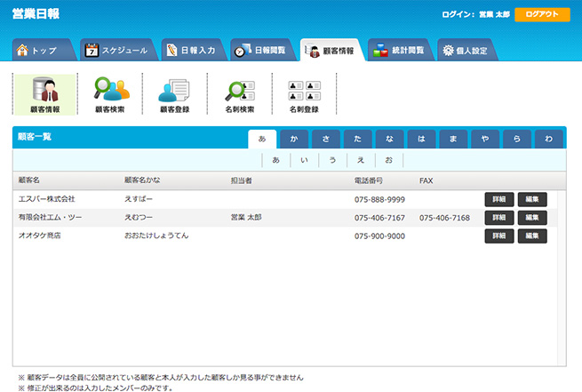Click the 顧客名かな column header
Screen dimensions: 582x392
pos(142,180)
